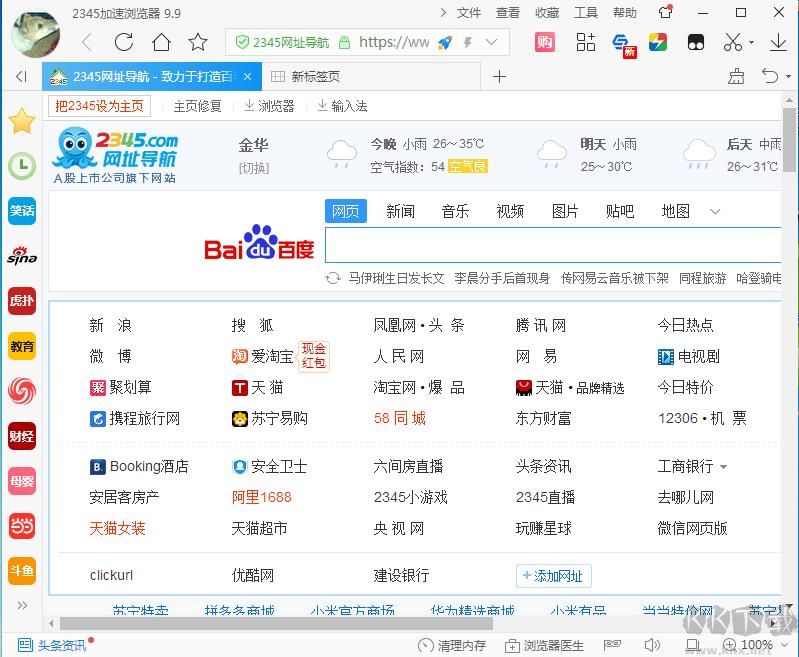Go to homepage via house icon

coord(161,42)
